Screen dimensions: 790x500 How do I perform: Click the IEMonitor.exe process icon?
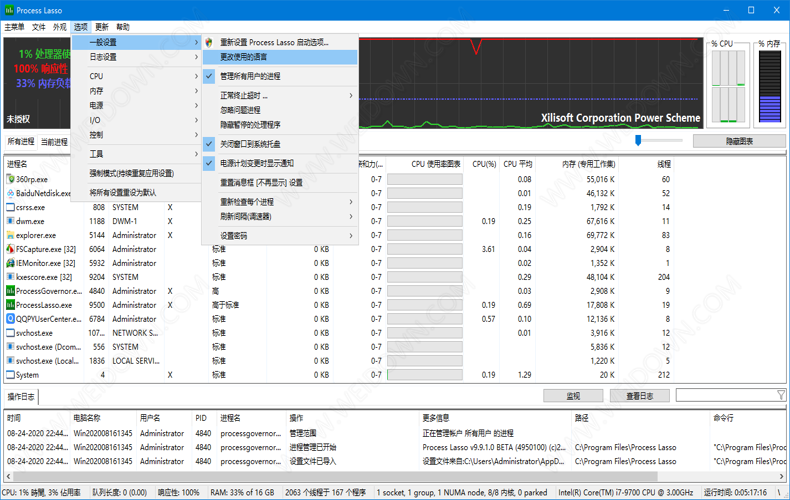(10, 263)
